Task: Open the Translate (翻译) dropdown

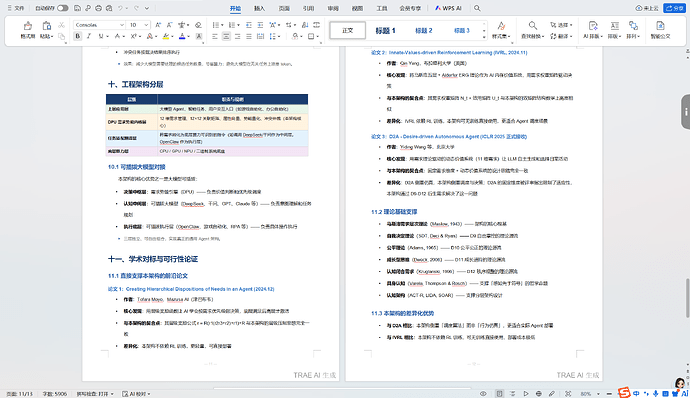Action: [561, 36]
